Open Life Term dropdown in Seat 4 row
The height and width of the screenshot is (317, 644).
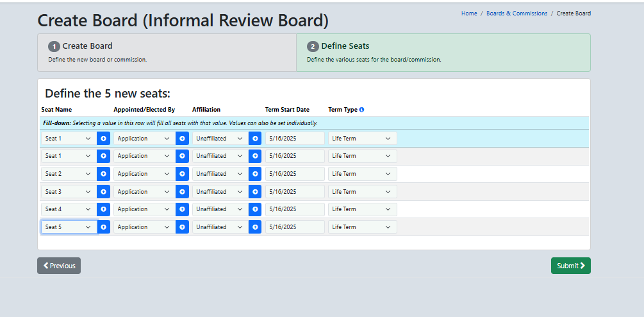[x=363, y=209]
